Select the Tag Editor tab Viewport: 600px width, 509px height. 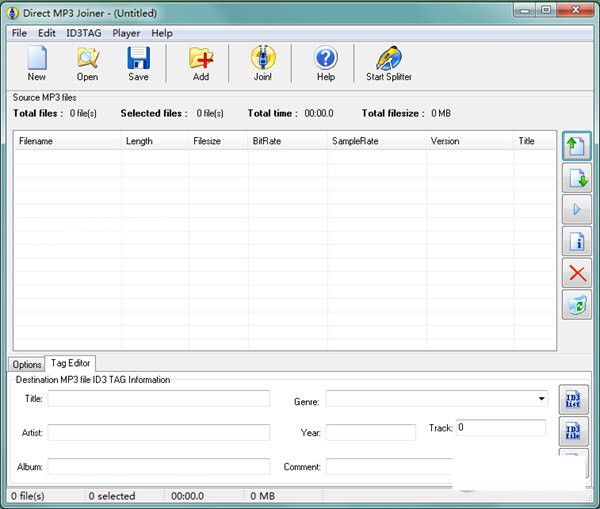(70, 363)
